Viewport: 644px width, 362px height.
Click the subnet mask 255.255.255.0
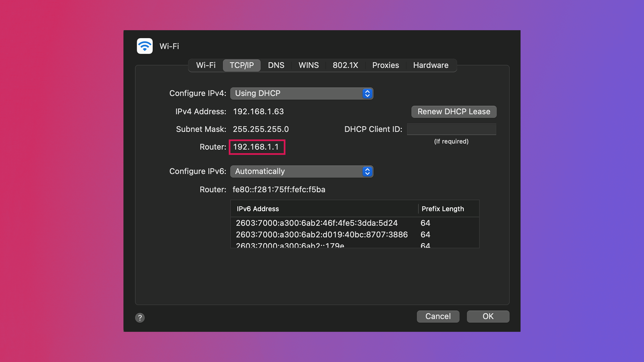coord(261,129)
